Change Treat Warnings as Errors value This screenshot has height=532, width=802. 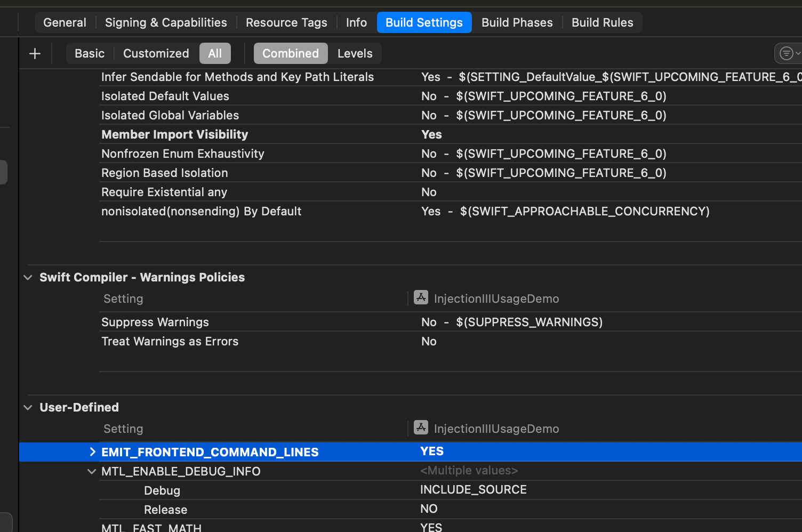click(429, 341)
